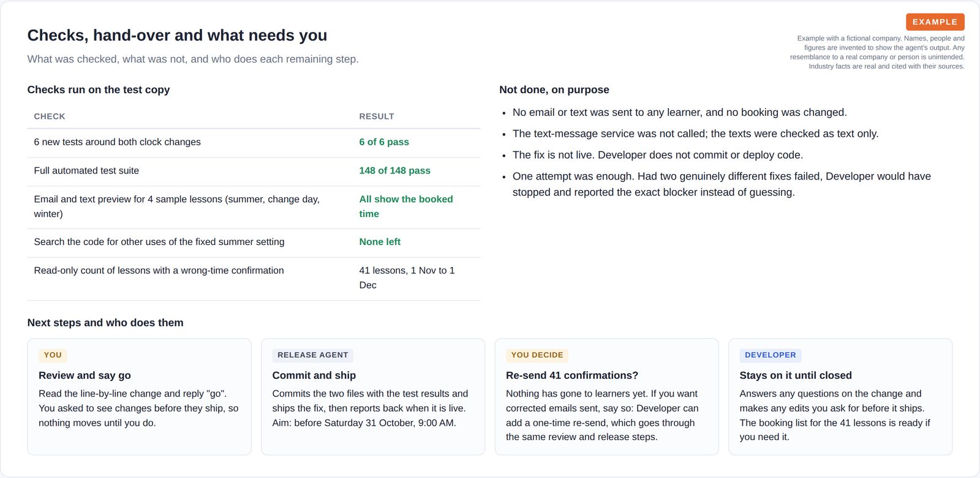The width and height of the screenshot is (980, 478).
Task: Click the RESULT column header
Action: 377,116
